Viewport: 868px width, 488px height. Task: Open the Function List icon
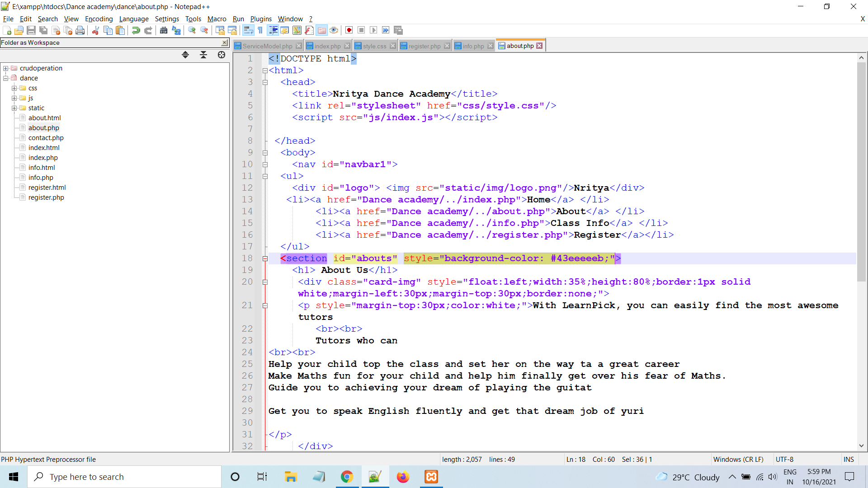tap(309, 30)
